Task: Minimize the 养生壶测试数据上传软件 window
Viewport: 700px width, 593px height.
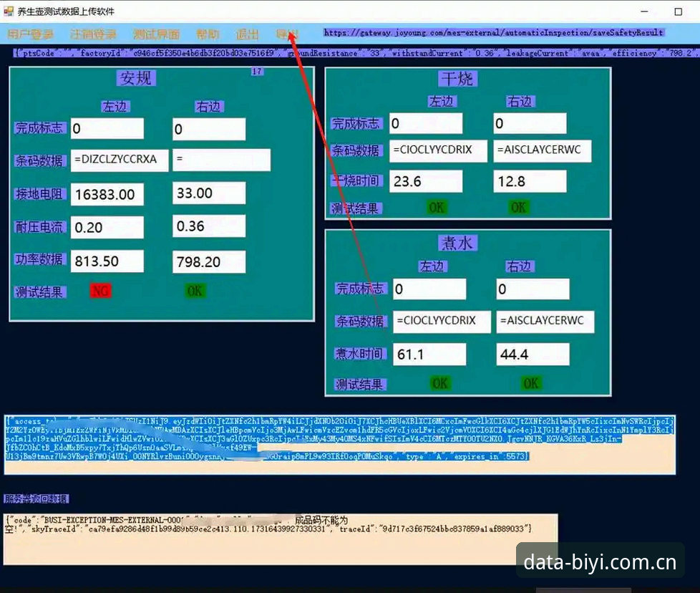Action: 644,11
